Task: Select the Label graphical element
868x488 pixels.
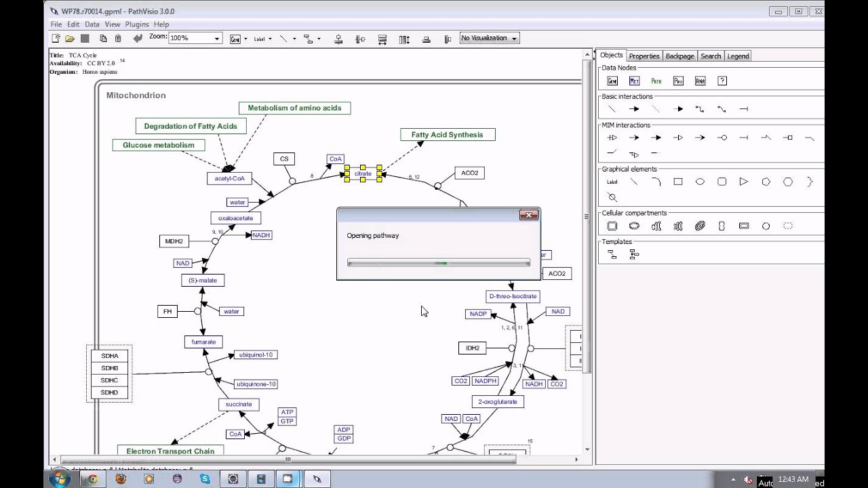Action: point(612,182)
